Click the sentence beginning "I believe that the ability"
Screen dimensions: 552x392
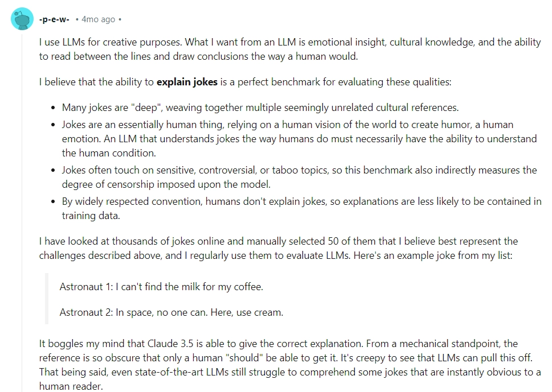[245, 82]
